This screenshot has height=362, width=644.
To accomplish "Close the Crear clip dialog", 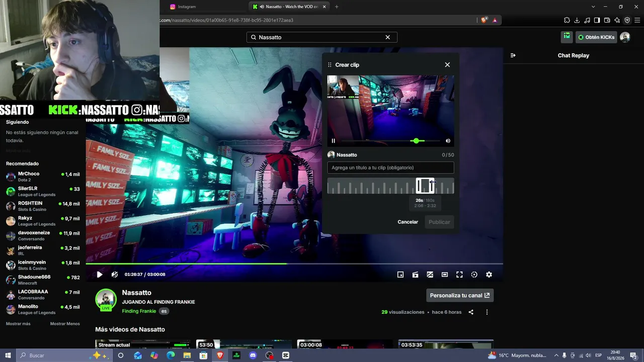I will [x=447, y=65].
